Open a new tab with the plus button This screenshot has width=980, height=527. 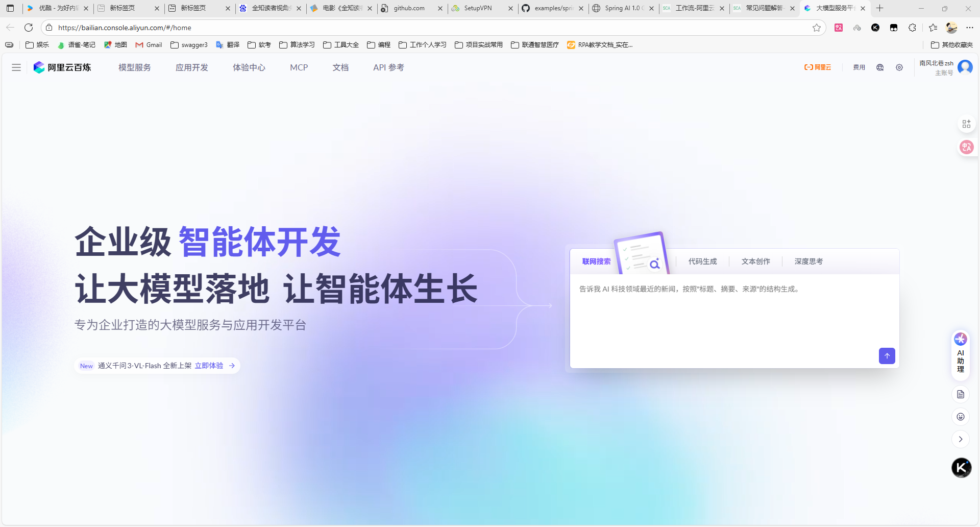point(879,8)
